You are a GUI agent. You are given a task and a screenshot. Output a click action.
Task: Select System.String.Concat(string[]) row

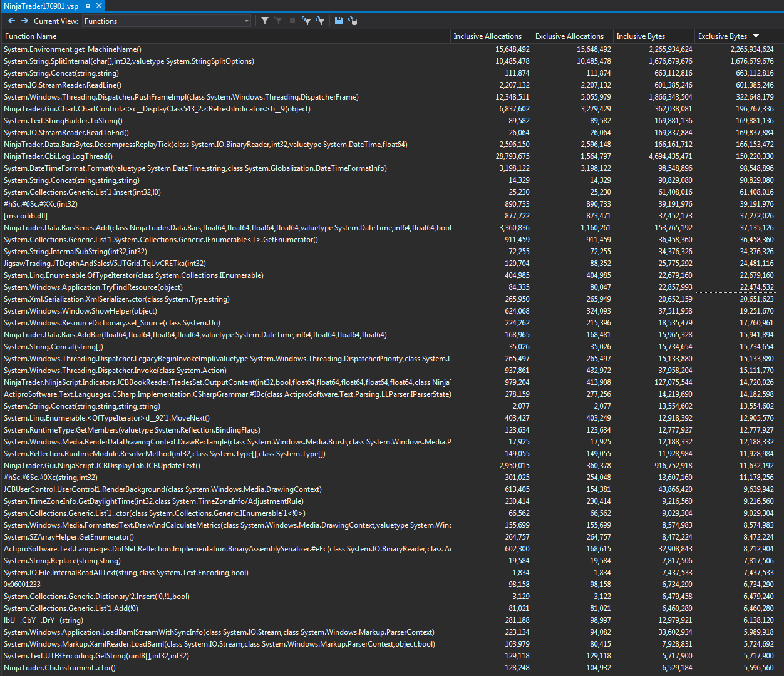pyautogui.click(x=389, y=347)
